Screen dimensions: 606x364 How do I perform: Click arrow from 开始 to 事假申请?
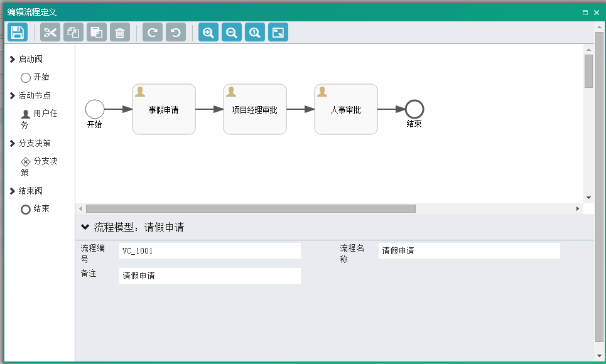[x=118, y=109]
